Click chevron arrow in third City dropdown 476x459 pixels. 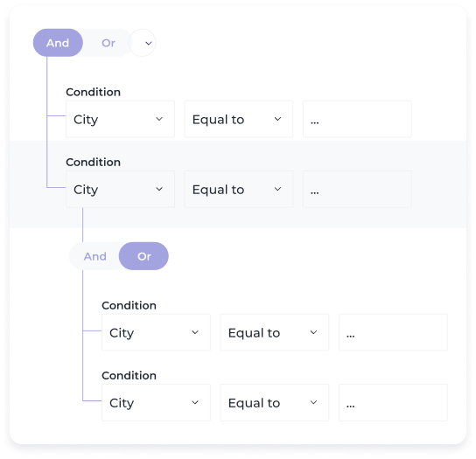195,332
